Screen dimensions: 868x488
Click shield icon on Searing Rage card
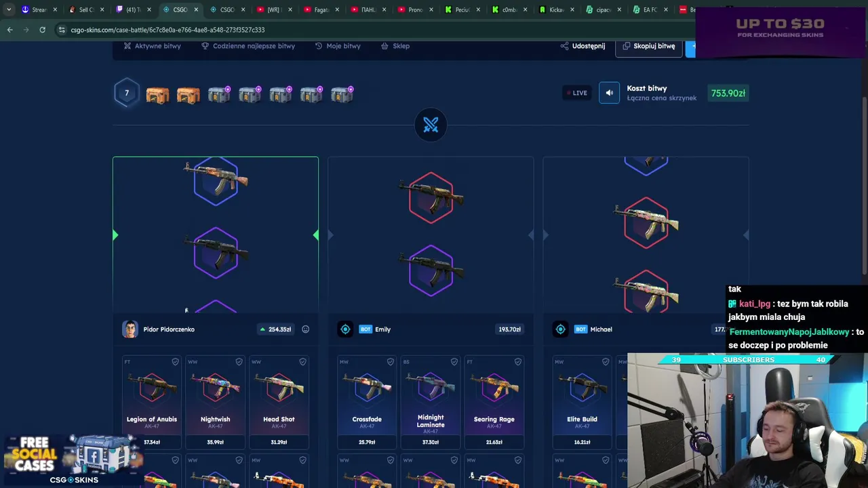click(x=517, y=362)
